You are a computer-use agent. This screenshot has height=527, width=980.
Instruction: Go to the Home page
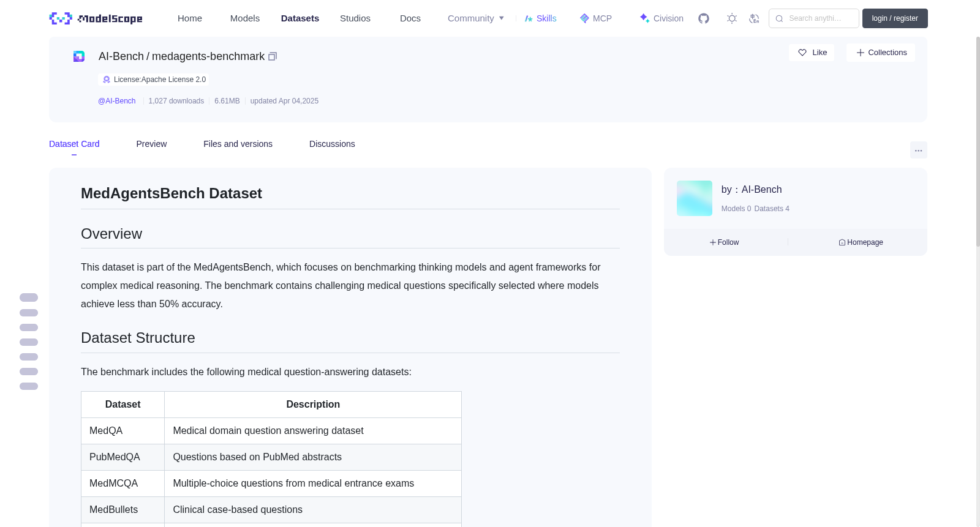[190, 18]
